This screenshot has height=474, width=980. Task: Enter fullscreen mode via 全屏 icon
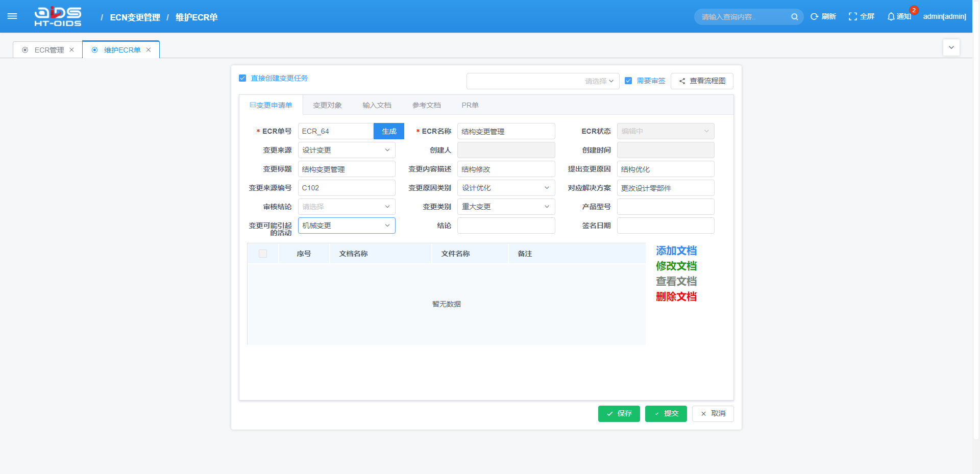tap(861, 16)
